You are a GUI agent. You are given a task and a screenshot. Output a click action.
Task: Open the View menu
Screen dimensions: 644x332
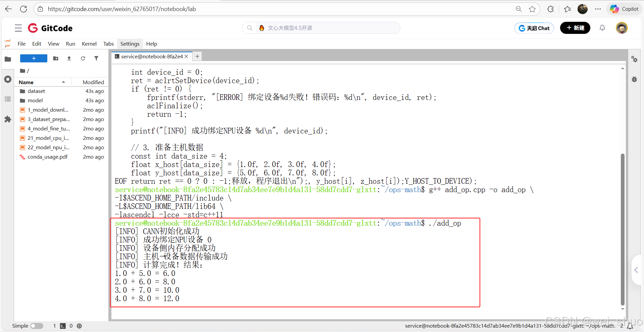tap(53, 44)
